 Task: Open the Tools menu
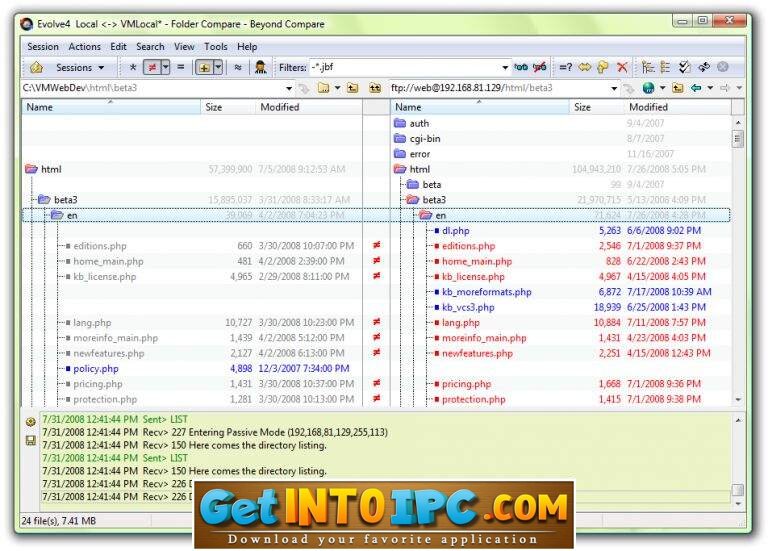pos(216,47)
